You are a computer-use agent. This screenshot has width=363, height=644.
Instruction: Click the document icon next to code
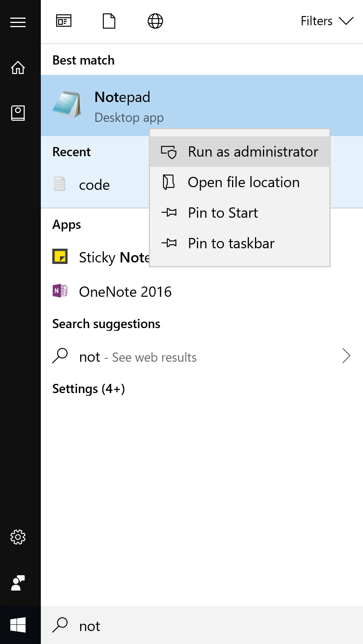tap(60, 184)
